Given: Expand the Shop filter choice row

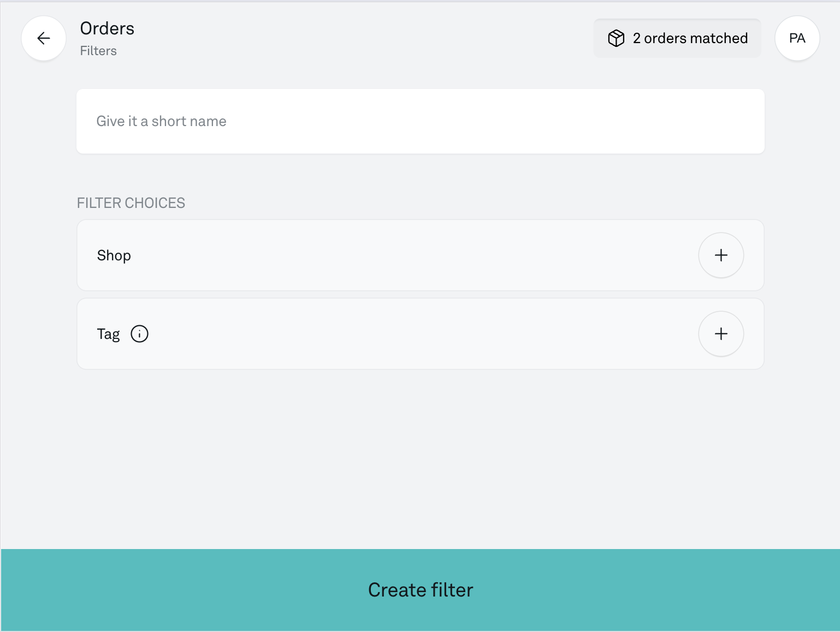Looking at the screenshot, I should coord(420,255).
